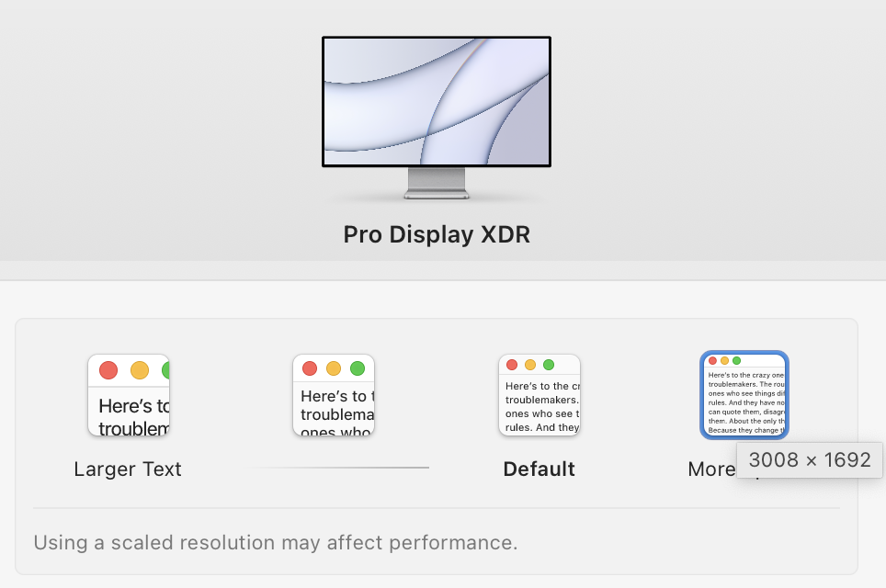Click the 3008 × 1692 resolution tooltip
The height and width of the screenshot is (588, 886).
(810, 459)
